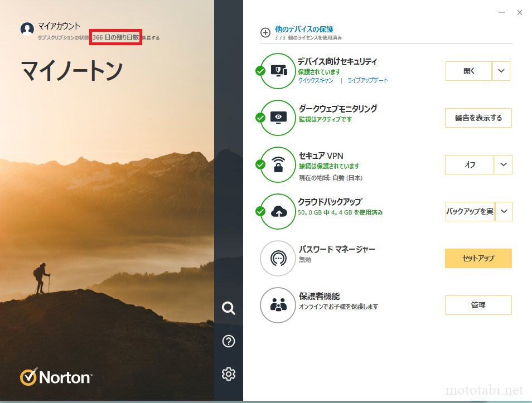Click パスワード マネージャー heading
Screen dimensions: 532x403
point(337,249)
